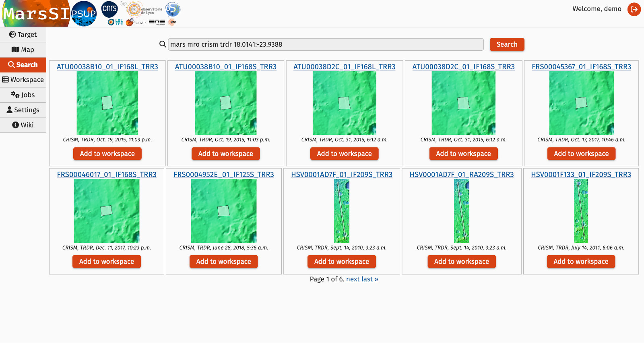The height and width of the screenshot is (343, 644).
Task: Click the logout icon next to Welcome, demo
Action: tap(634, 9)
